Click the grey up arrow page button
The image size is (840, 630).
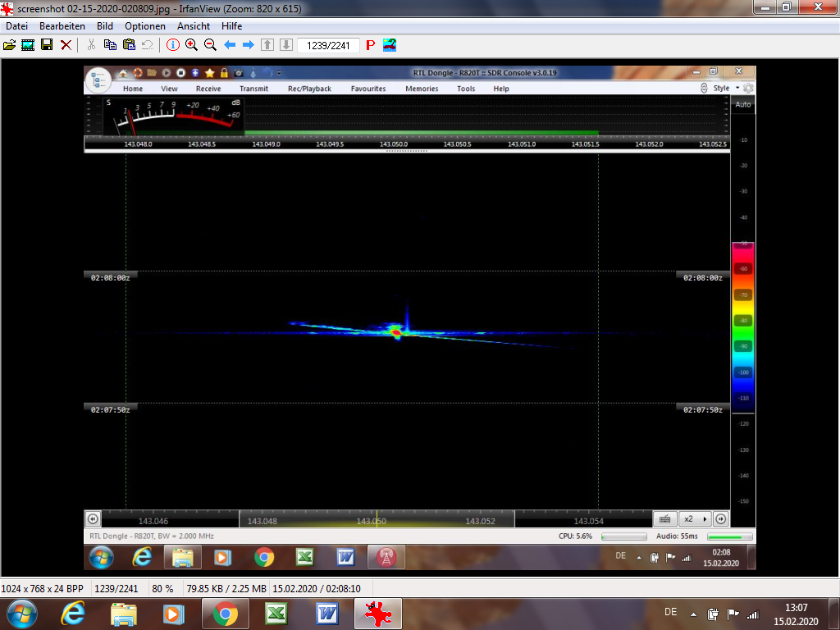[x=267, y=45]
